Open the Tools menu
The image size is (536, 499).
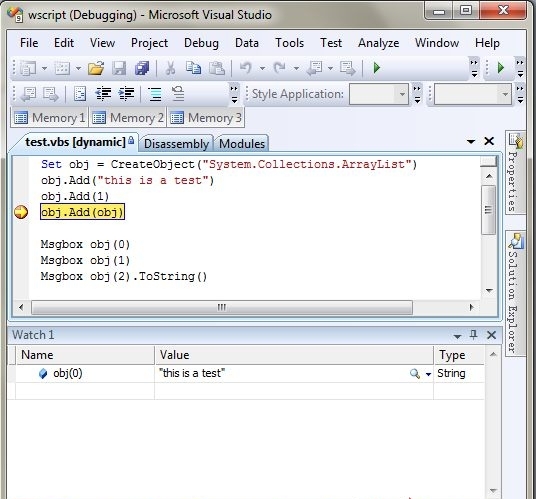pos(290,43)
